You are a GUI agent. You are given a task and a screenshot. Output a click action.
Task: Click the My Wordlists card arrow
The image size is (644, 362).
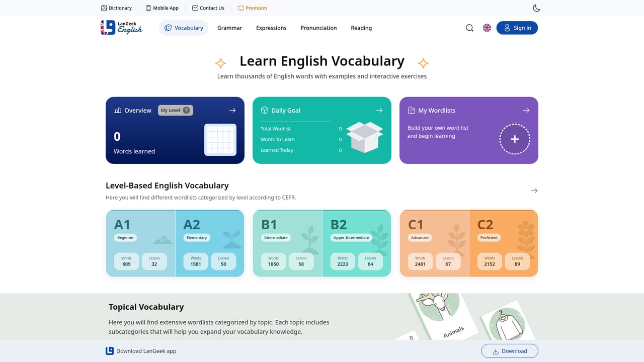click(526, 110)
